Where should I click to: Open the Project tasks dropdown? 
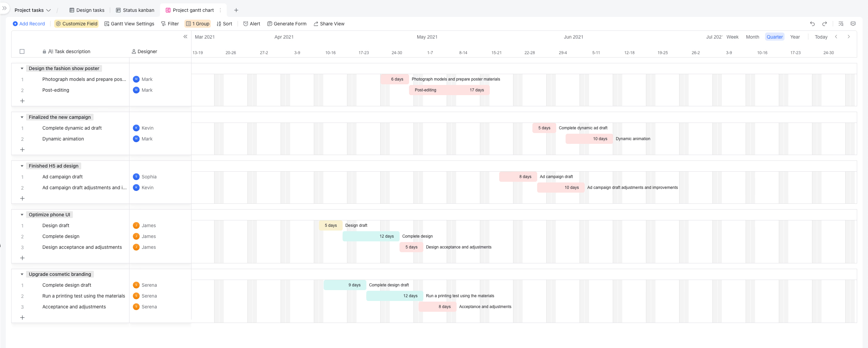pyautogui.click(x=33, y=10)
